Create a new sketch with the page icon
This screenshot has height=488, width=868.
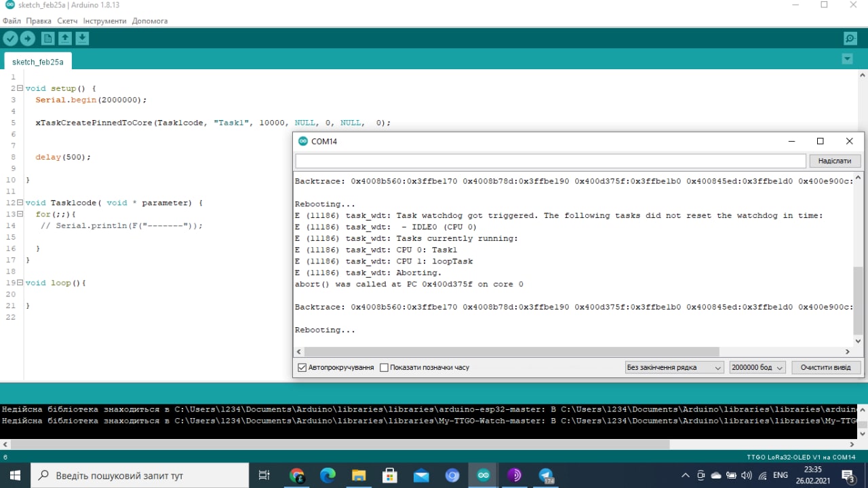[x=47, y=39]
